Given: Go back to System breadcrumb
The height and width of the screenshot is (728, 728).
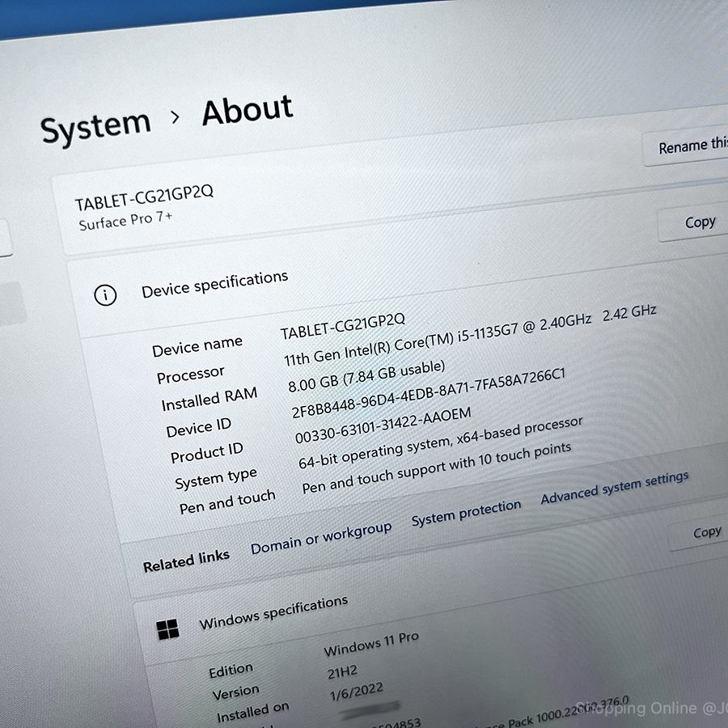Looking at the screenshot, I should [x=95, y=126].
